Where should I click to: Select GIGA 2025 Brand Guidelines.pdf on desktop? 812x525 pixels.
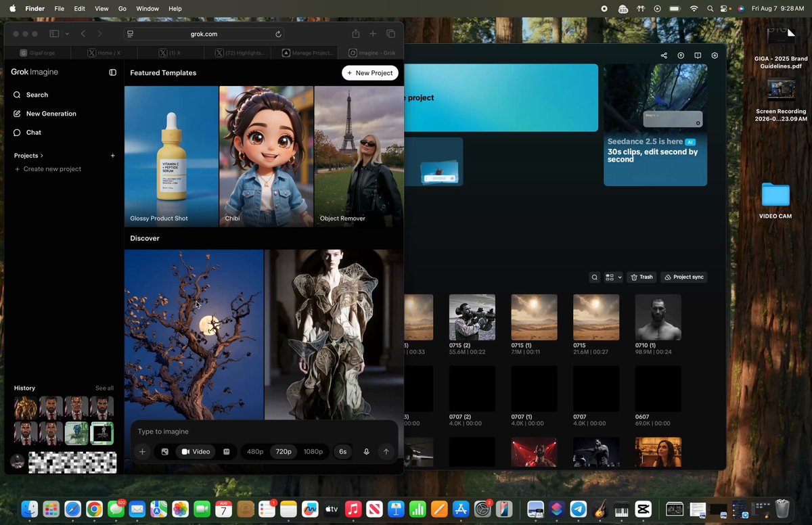[780, 49]
